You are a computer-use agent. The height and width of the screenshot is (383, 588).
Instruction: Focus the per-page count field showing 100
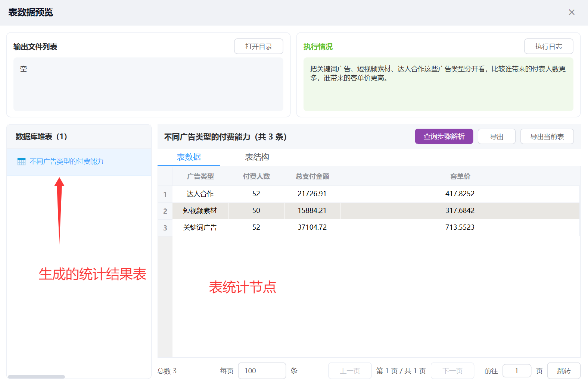tap(262, 371)
